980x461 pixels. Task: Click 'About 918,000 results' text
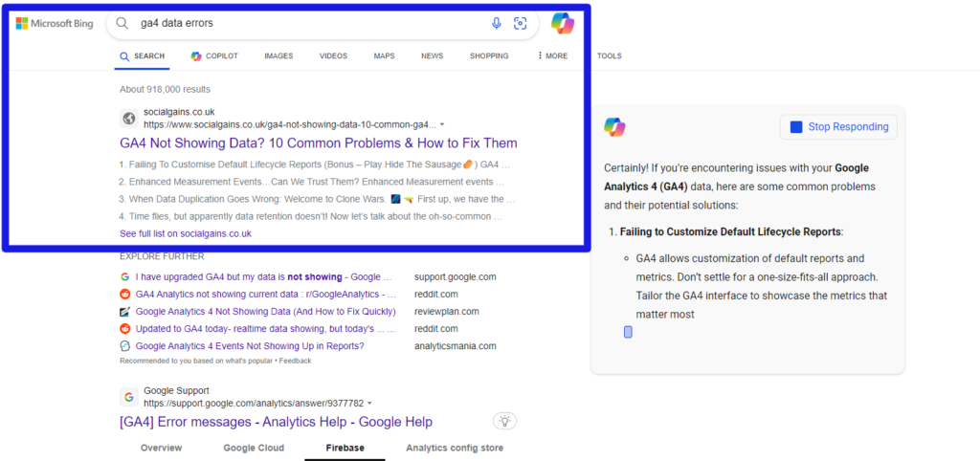(165, 89)
